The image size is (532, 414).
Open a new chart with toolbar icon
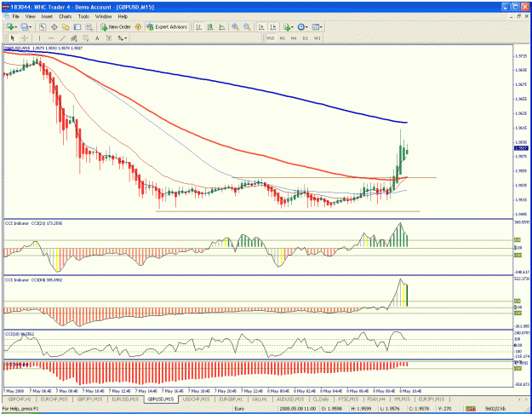[x=9, y=26]
